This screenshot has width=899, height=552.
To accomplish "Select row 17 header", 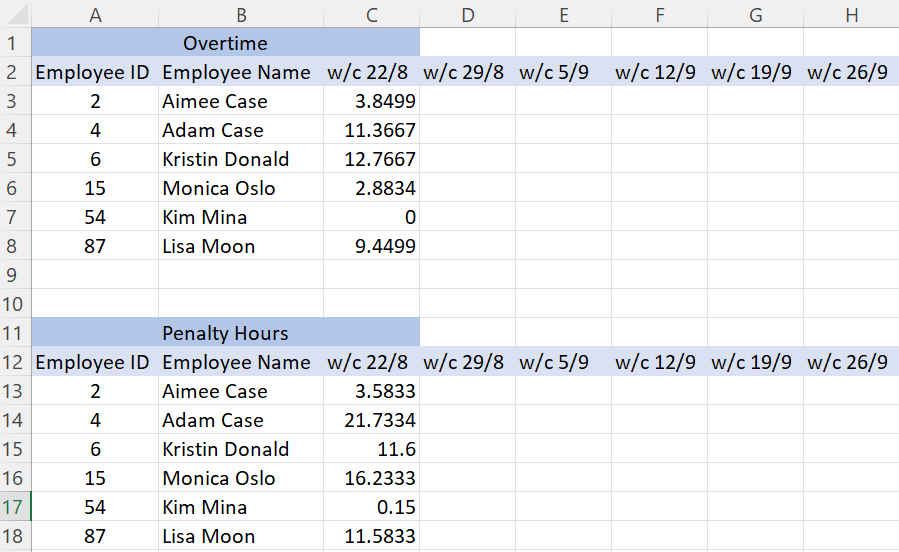I will coord(15,507).
